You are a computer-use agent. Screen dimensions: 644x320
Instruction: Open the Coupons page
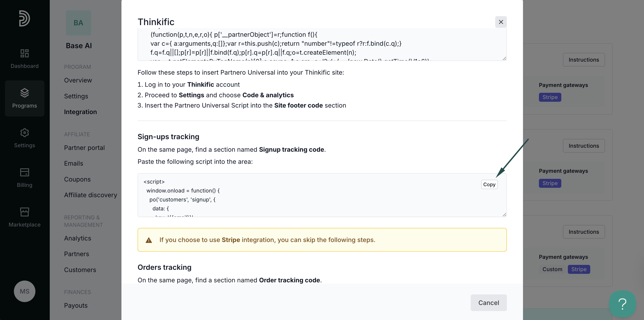click(x=77, y=179)
